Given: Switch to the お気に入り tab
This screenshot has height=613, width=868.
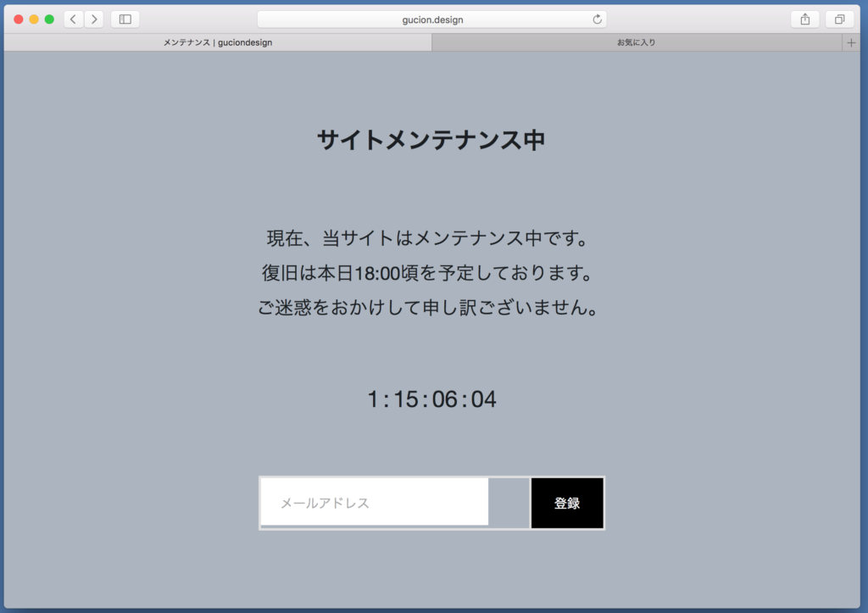Looking at the screenshot, I should [x=636, y=42].
